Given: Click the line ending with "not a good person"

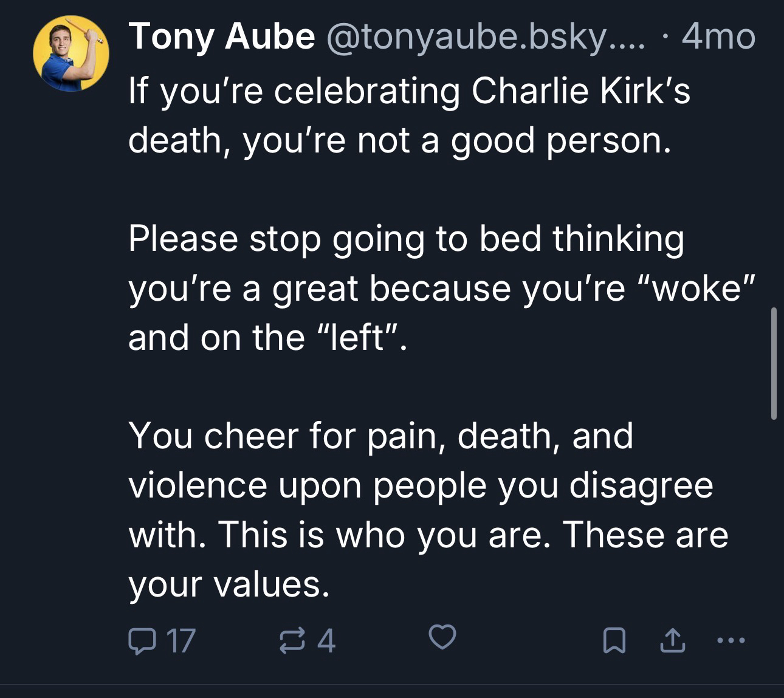Looking at the screenshot, I should point(400,140).
